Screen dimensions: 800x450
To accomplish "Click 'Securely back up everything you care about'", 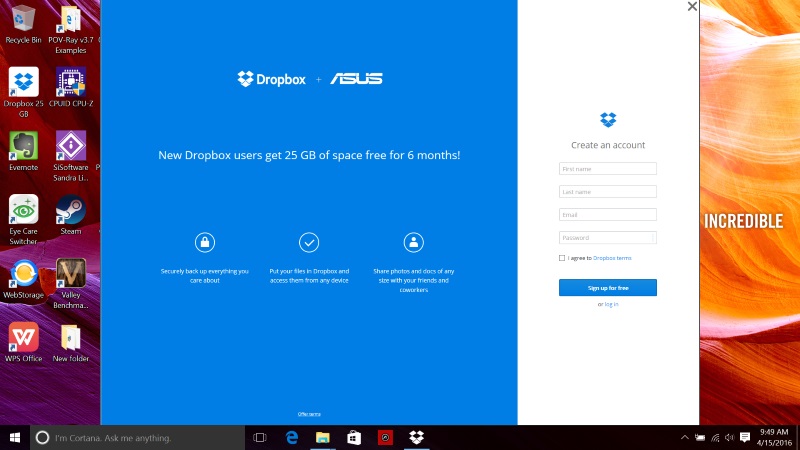I will (x=205, y=276).
